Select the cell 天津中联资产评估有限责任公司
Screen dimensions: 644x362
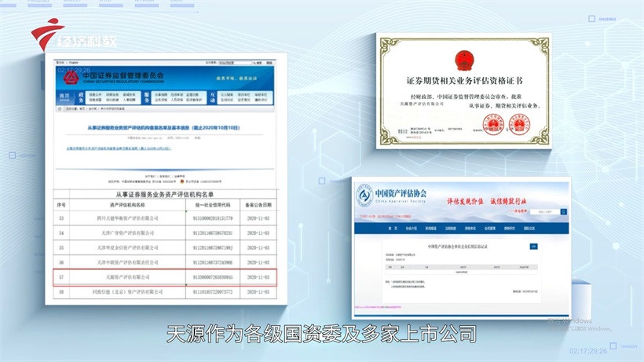coord(127,263)
